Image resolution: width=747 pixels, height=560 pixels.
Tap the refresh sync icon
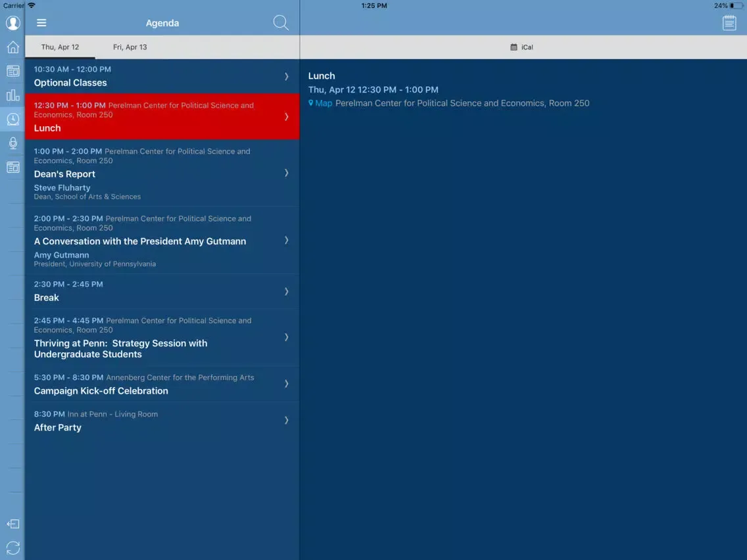[13, 548]
